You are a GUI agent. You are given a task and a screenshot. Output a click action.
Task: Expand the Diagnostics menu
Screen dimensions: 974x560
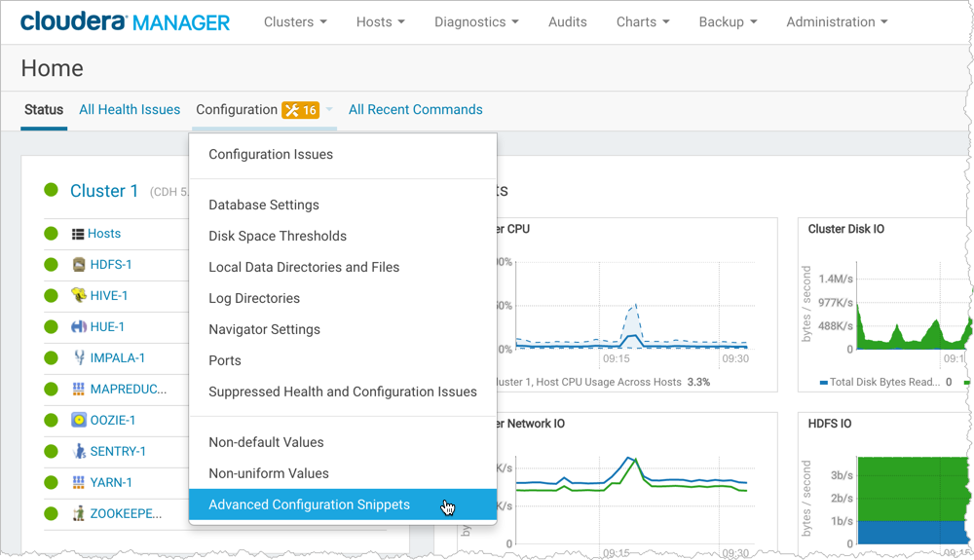pyautogui.click(x=476, y=21)
